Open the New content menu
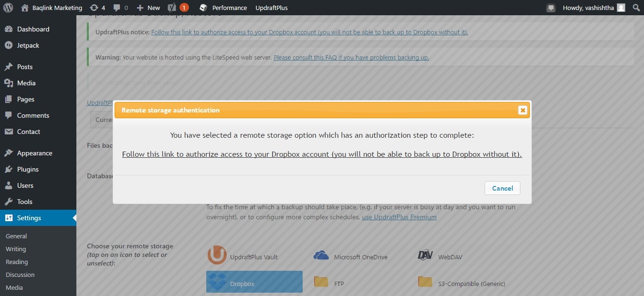The image size is (644, 296). [148, 8]
